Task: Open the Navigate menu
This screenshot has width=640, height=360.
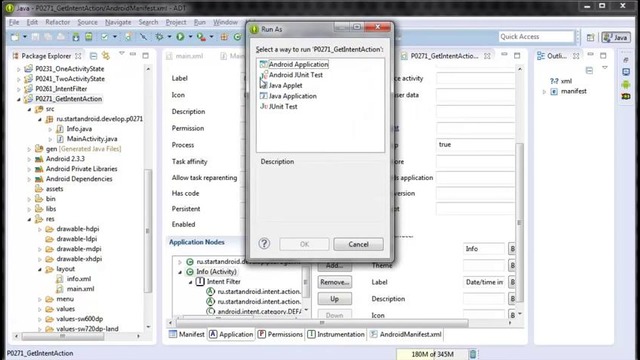Action: point(118,22)
